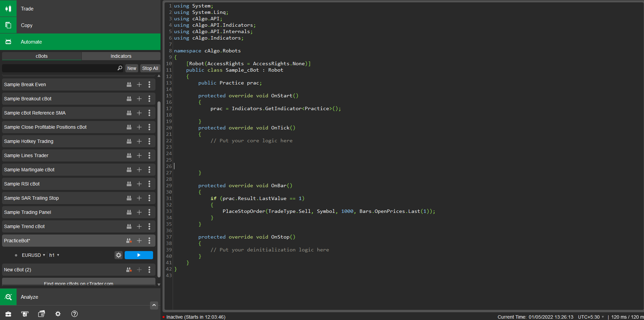Click the New cBot button
Viewport: 644px width, 320px height.
coord(131,68)
